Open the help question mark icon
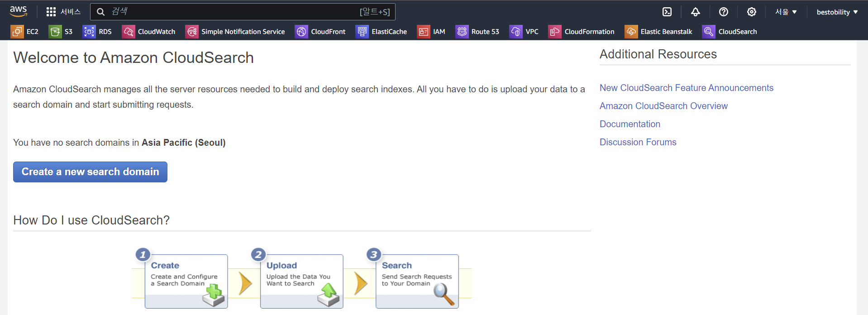This screenshot has height=315, width=868. pos(724,12)
